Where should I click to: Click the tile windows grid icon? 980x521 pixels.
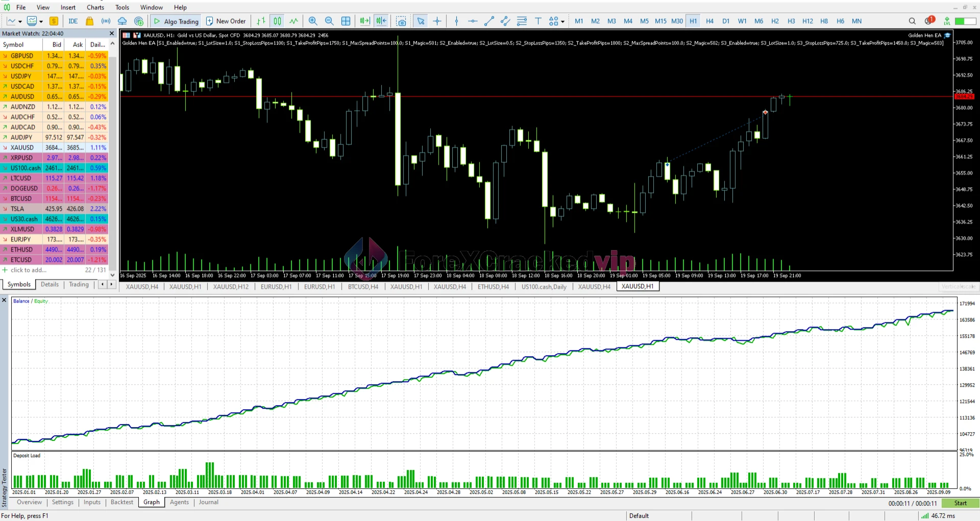click(346, 21)
